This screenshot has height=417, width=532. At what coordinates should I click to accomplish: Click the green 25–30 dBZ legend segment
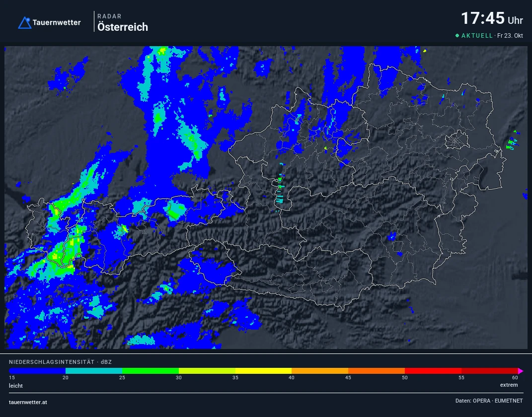[151, 371]
